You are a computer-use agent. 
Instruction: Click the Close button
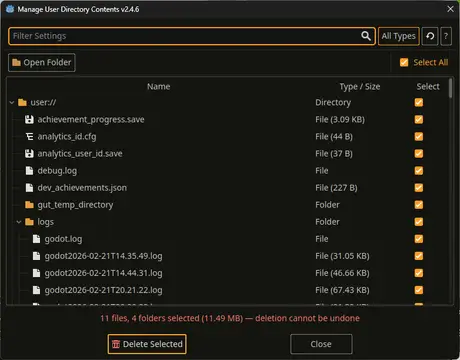(x=321, y=344)
